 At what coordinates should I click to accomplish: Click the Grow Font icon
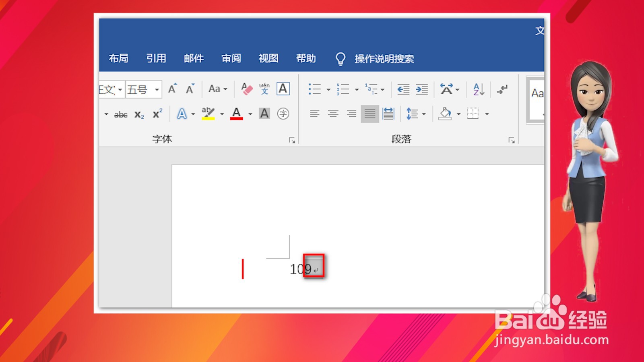(172, 89)
